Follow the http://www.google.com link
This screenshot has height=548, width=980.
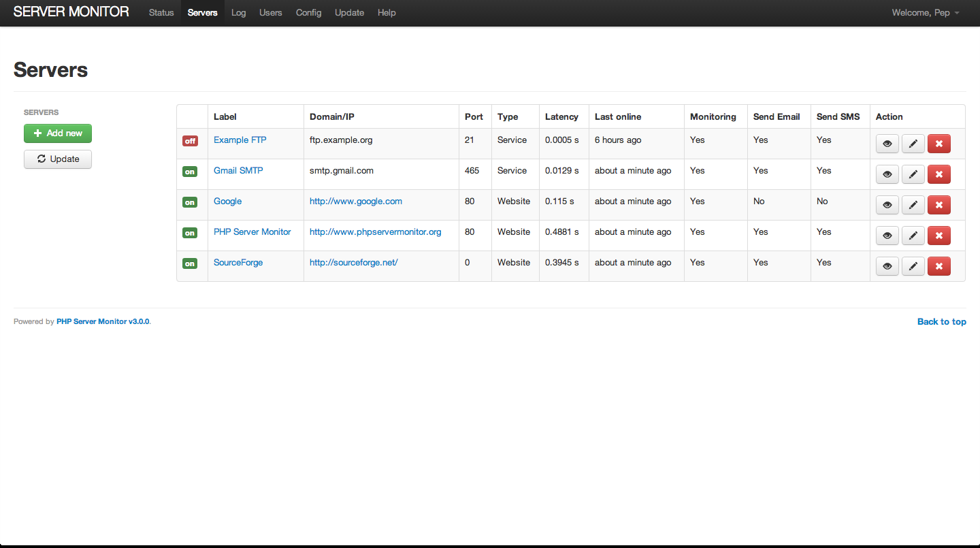[355, 202]
